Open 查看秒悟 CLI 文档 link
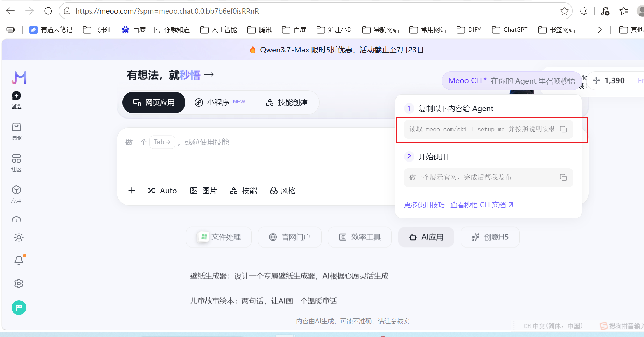Image resolution: width=644 pixels, height=337 pixels. click(482, 205)
